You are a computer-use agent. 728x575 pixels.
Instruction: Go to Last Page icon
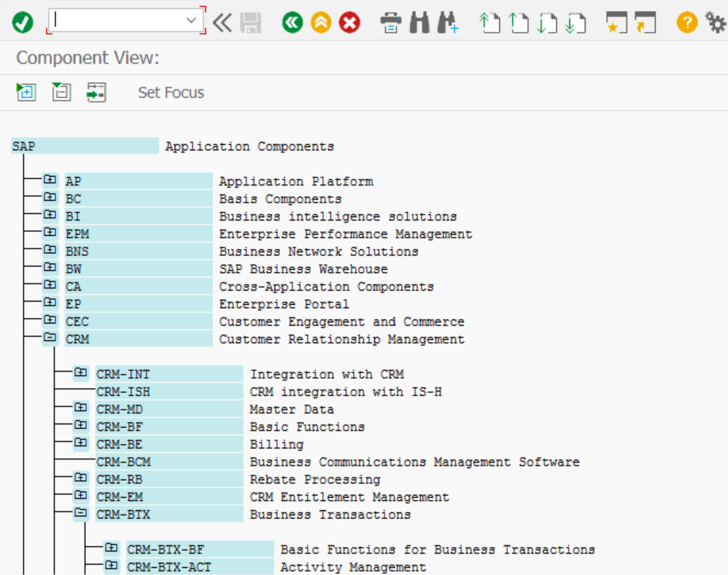tap(576, 23)
